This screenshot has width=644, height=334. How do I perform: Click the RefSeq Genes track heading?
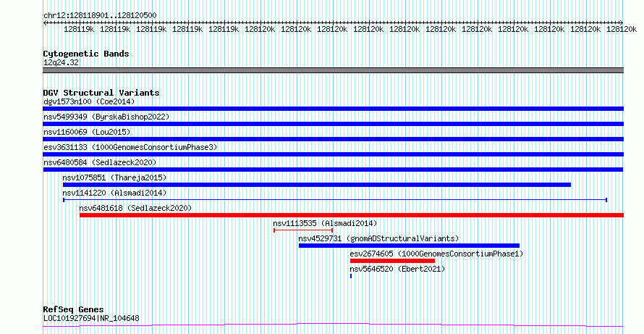pyautogui.click(x=74, y=309)
